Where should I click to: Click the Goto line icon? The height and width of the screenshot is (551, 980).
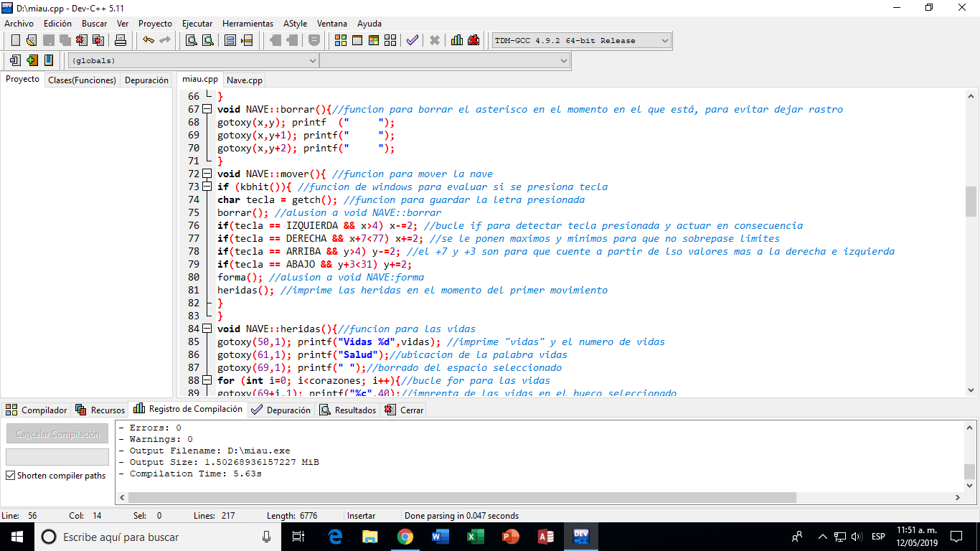coord(247,40)
